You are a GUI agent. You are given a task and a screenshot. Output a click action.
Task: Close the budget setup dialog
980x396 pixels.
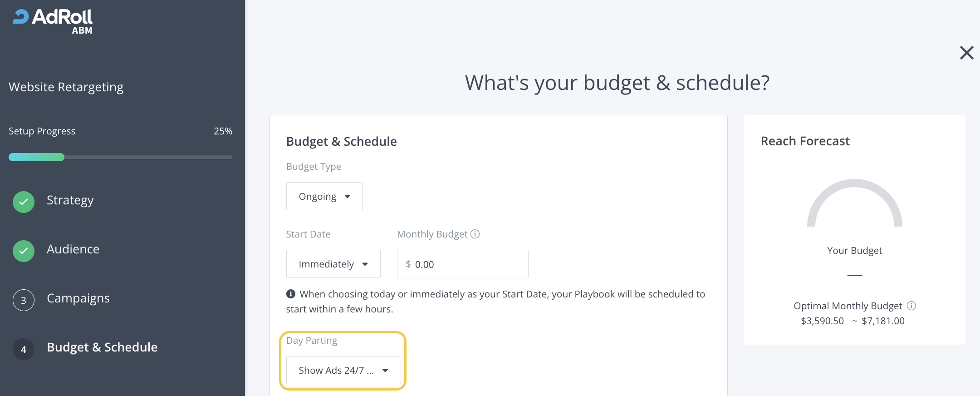coord(966,53)
